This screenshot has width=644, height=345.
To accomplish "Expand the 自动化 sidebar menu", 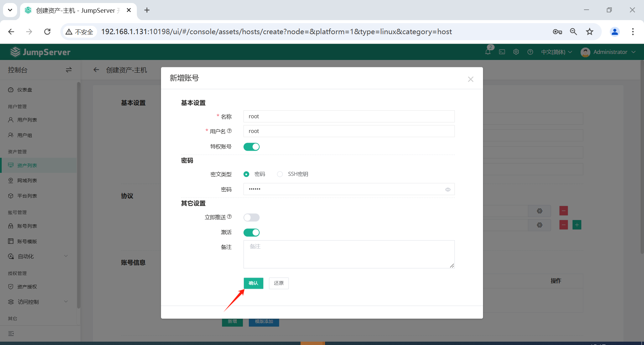I will 39,257.
